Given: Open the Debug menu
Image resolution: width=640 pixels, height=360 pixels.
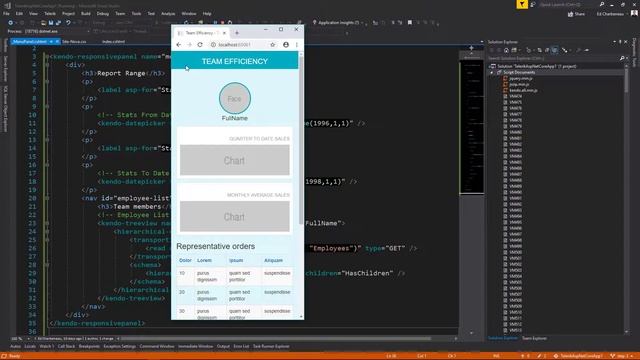Looking at the screenshot, I should 103,13.
